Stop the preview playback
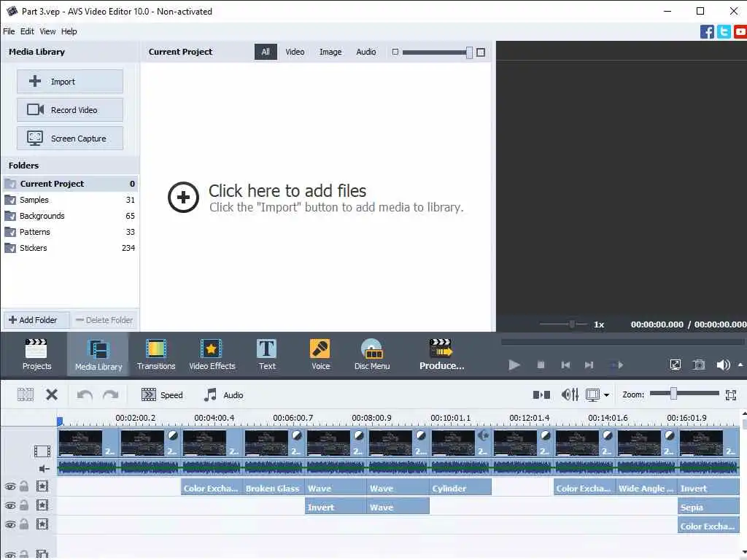The width and height of the screenshot is (747, 560). coord(541,365)
